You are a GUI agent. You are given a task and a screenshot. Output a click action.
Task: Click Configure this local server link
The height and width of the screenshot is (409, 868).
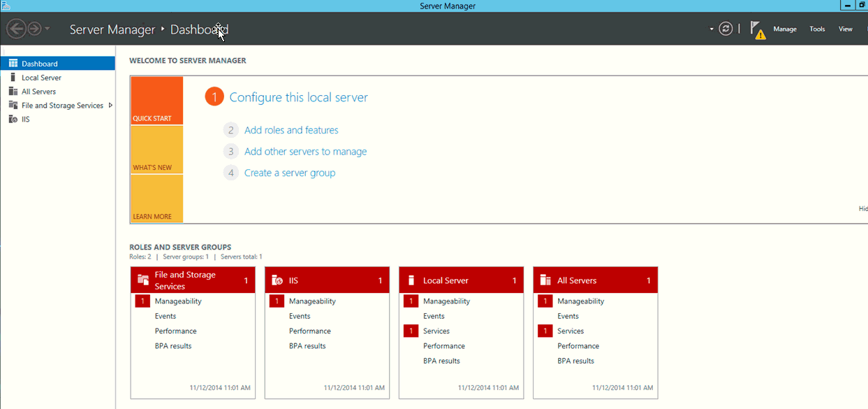(299, 97)
